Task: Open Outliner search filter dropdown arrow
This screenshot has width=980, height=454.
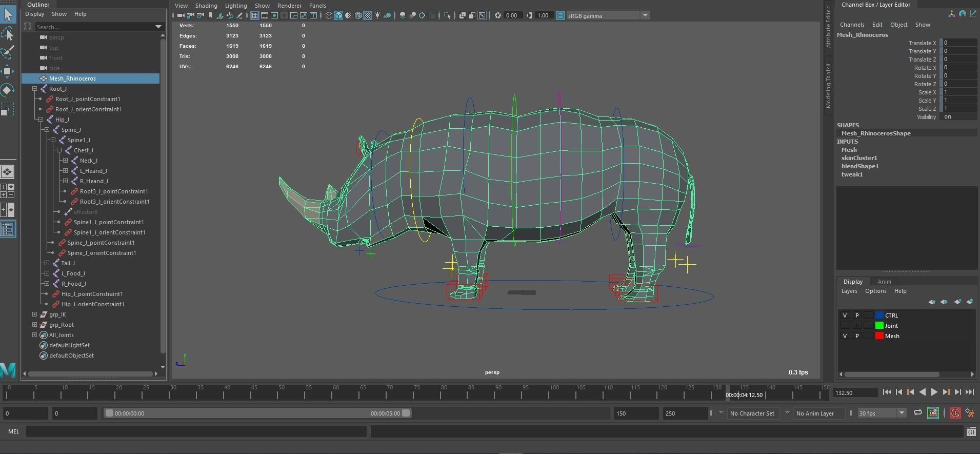Action: (x=158, y=27)
